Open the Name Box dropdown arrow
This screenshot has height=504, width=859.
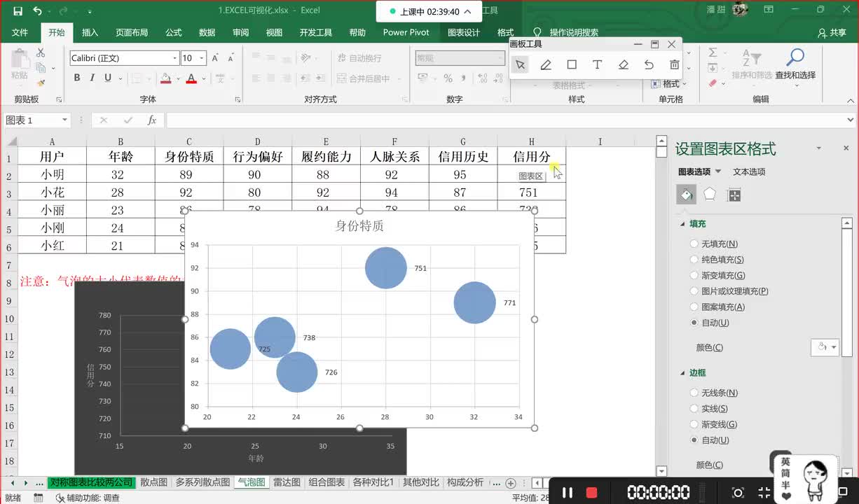64,120
